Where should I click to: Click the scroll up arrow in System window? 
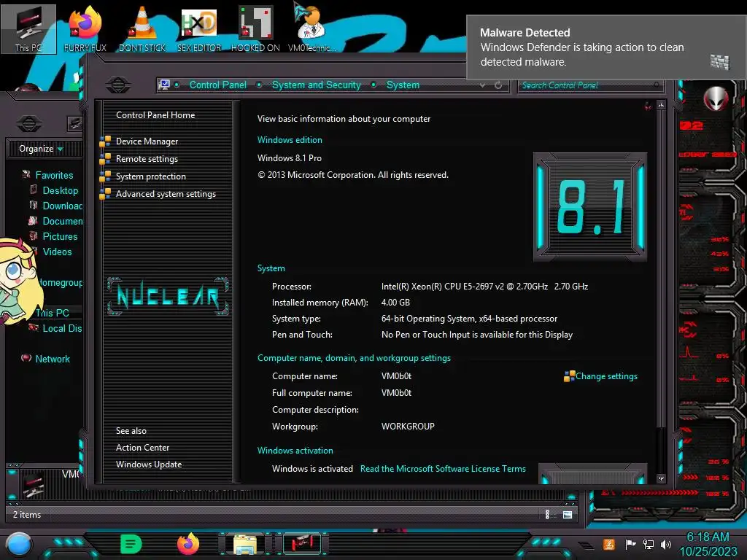coord(661,105)
